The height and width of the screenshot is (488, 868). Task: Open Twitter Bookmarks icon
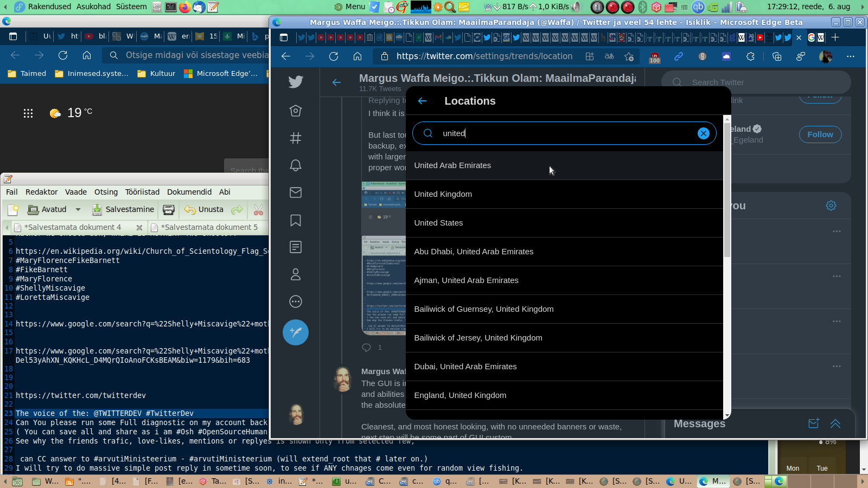[x=296, y=220]
